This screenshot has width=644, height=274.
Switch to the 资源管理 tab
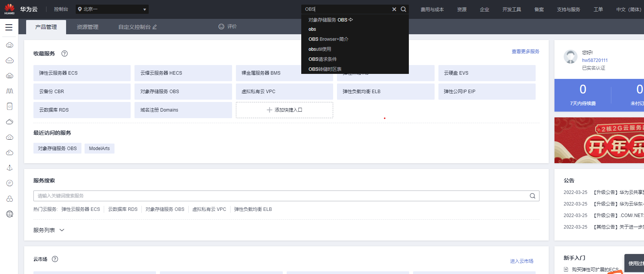coord(88,27)
